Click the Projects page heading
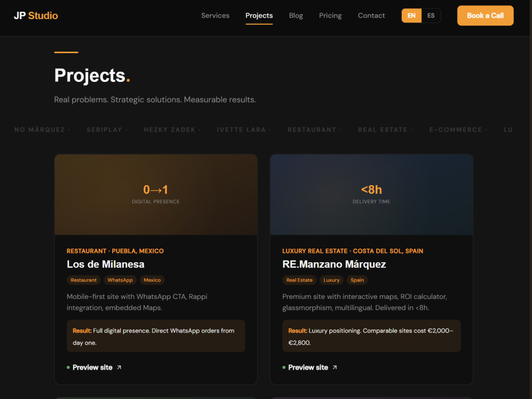 92,76
